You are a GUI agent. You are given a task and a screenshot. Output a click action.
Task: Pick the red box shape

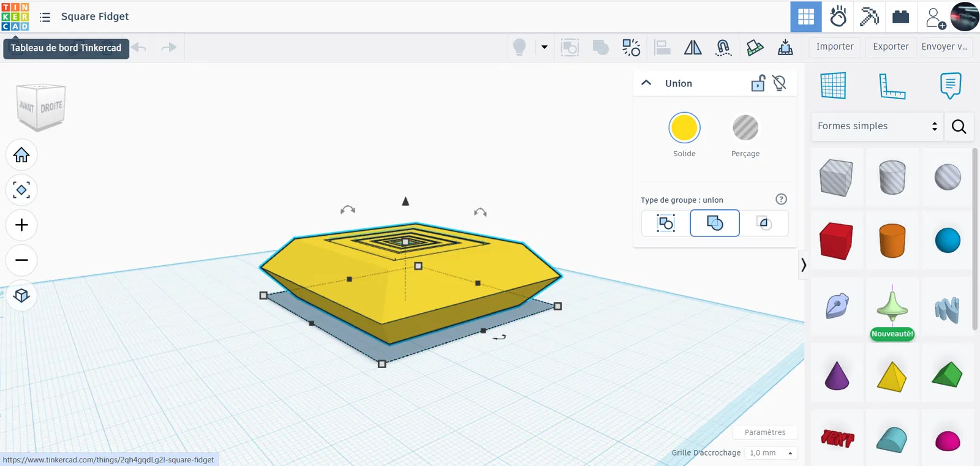point(836,241)
